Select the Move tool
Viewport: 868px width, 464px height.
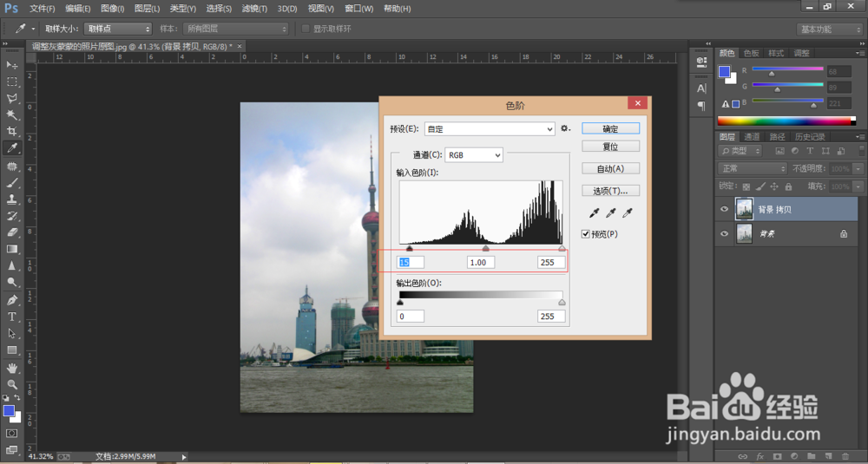click(x=11, y=65)
